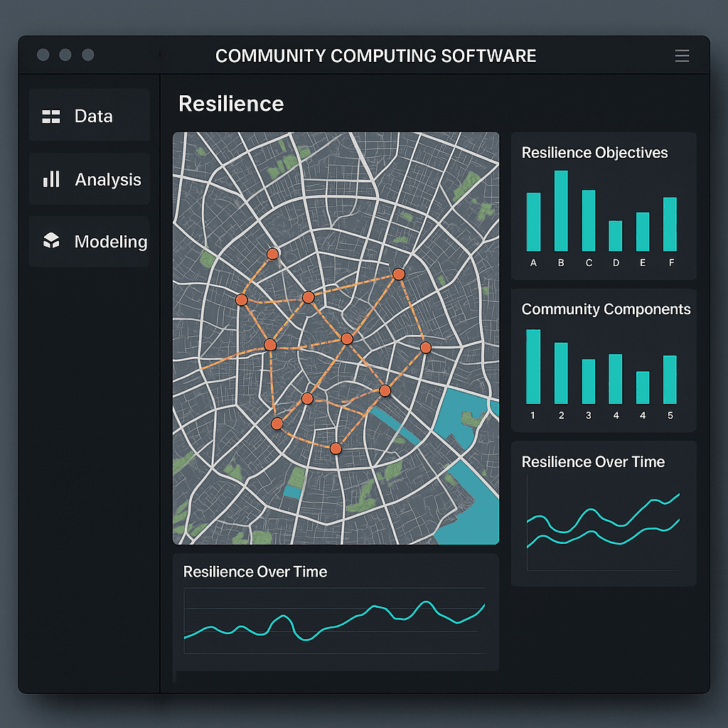The width and height of the screenshot is (728, 728).
Task: Click the rightmost node marker on the map
Action: (x=426, y=348)
